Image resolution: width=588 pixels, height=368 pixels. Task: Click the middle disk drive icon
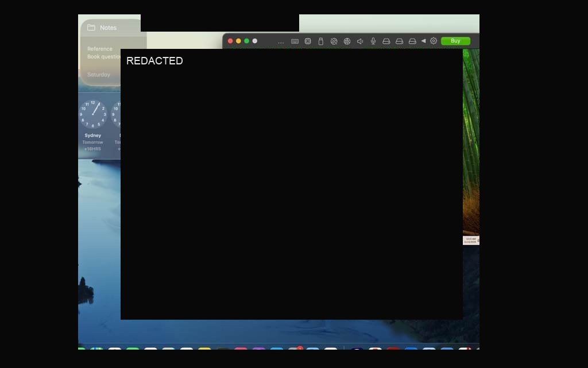400,41
